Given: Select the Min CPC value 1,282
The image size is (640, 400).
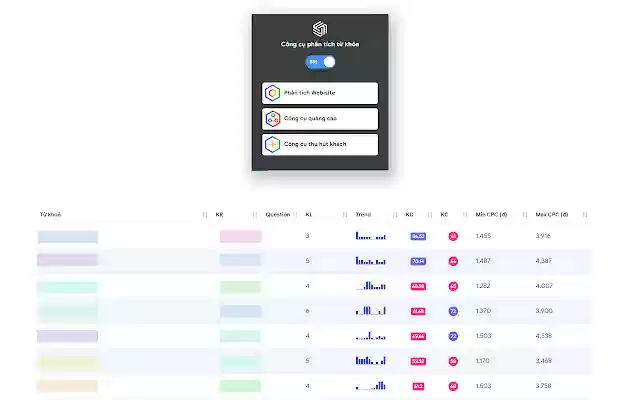Looking at the screenshot, I should [x=483, y=286].
